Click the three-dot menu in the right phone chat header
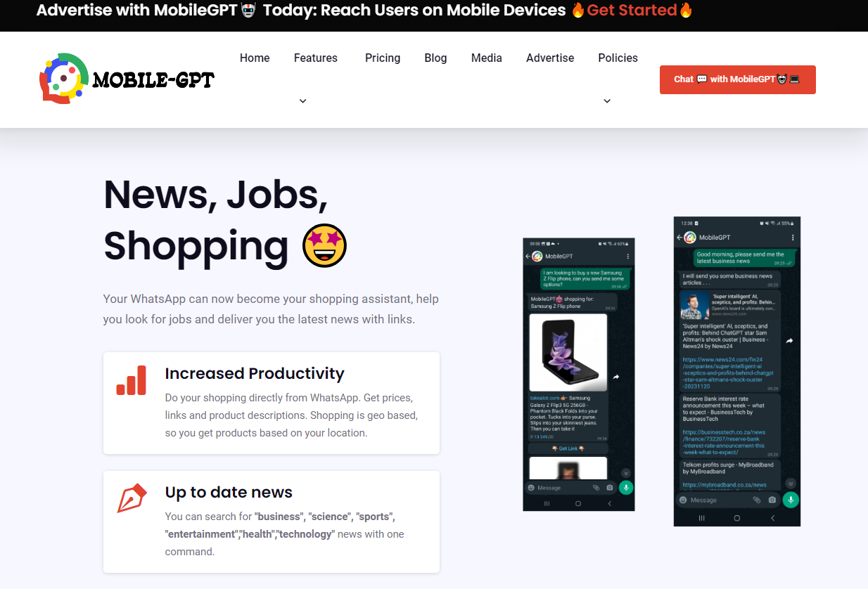The image size is (868, 589). coord(793,238)
